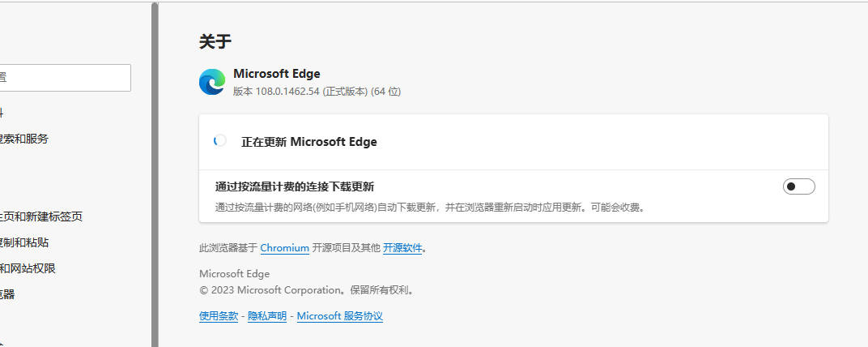Open the 开源软件 link
This screenshot has height=347, width=868.
coord(402,248)
